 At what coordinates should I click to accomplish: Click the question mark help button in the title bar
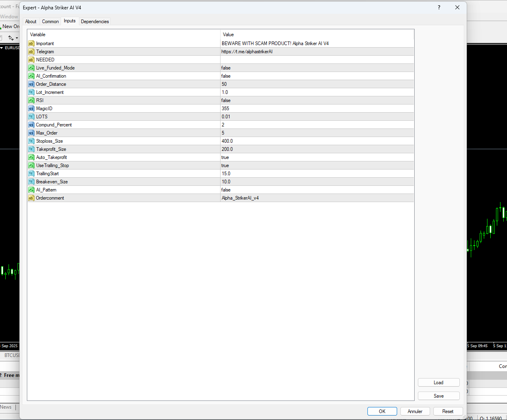tap(439, 7)
